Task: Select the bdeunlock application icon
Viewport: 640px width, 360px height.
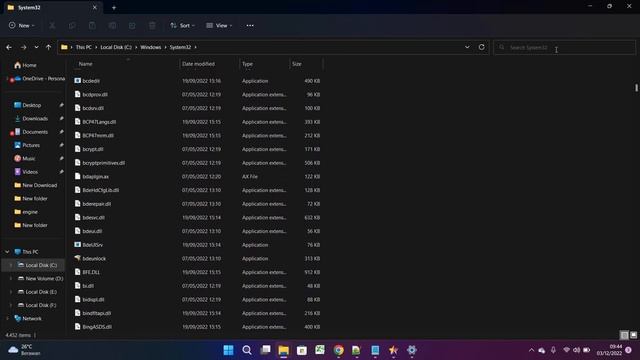Action: click(78, 258)
